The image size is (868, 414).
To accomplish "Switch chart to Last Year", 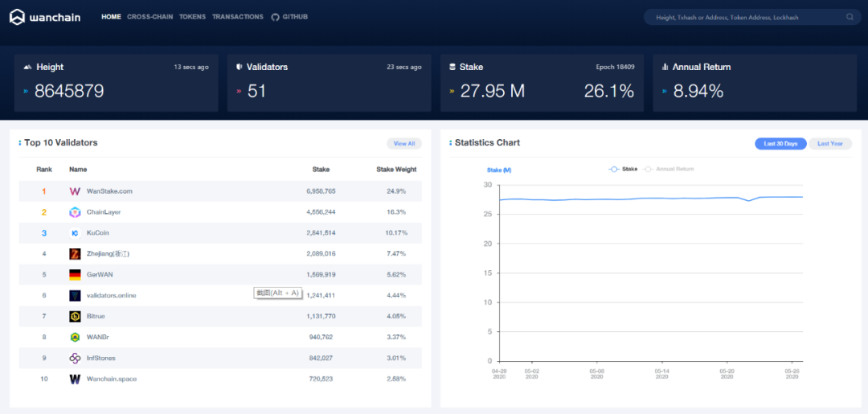I will pos(829,143).
